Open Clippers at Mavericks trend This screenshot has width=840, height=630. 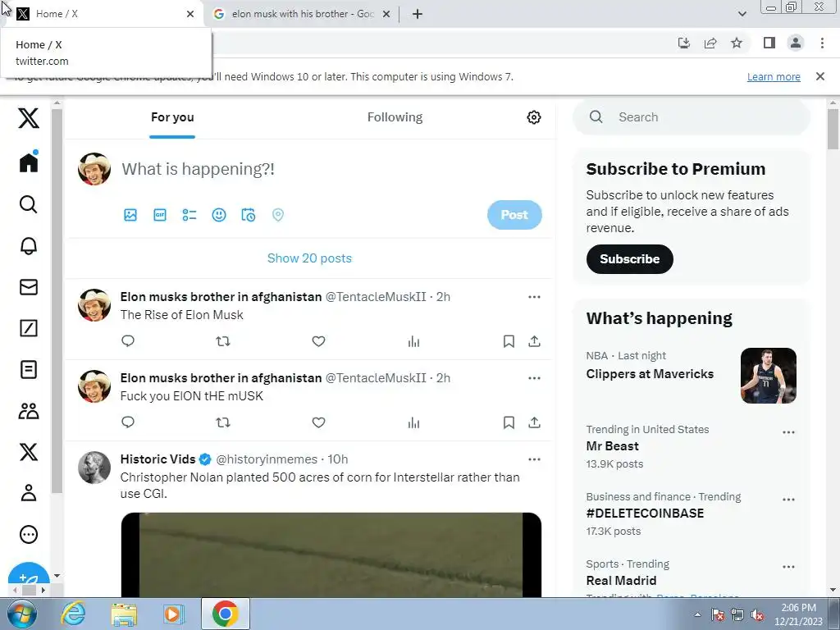coord(650,374)
